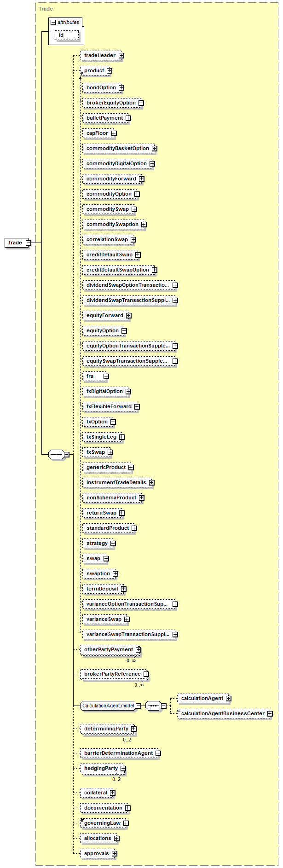Collapse the CalculationAgent.model group

[x=138, y=706]
